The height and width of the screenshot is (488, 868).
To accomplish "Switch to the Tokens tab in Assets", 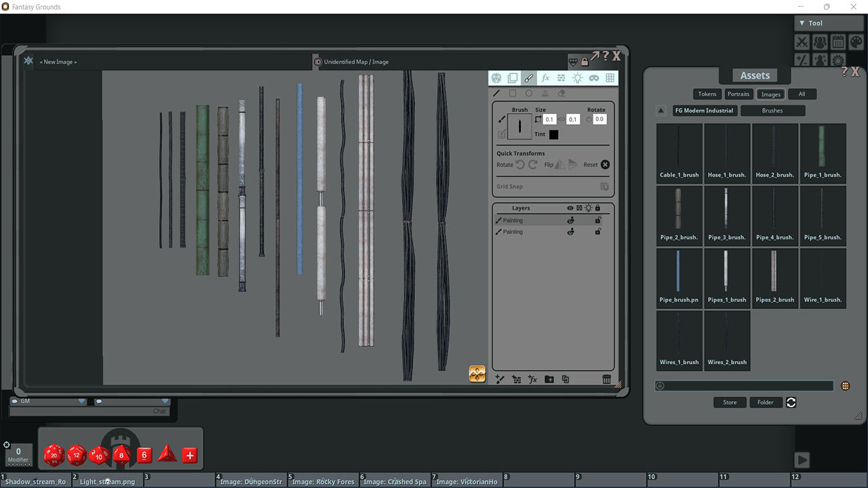I will click(x=707, y=94).
